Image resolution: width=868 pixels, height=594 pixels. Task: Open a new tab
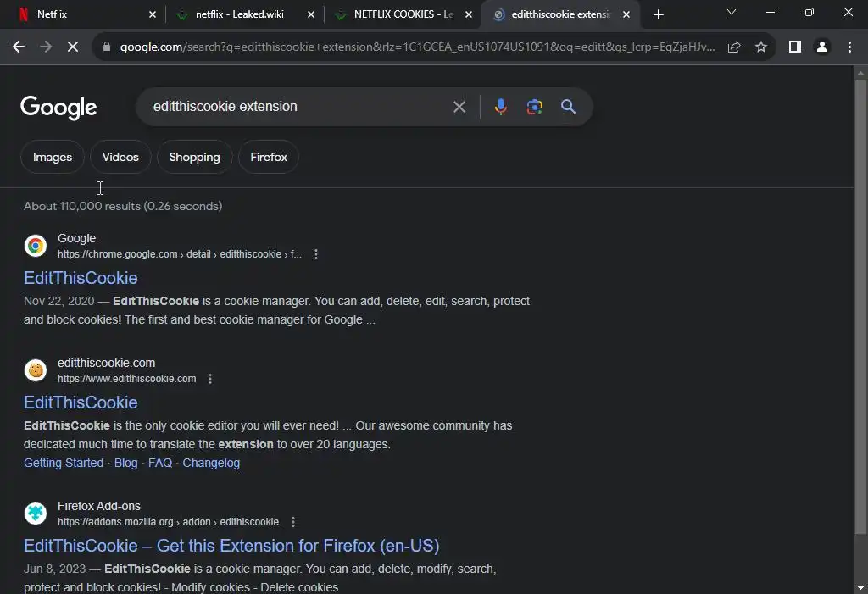coord(658,14)
